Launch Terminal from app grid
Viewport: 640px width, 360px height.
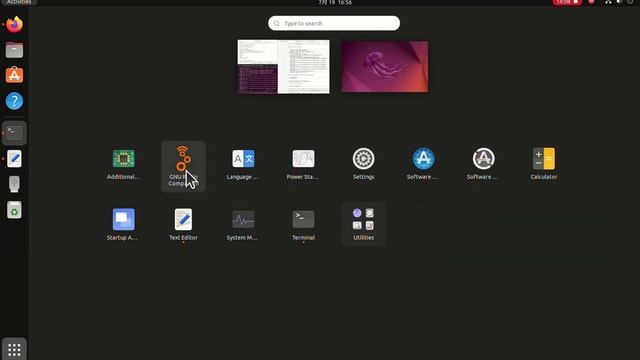click(x=303, y=224)
